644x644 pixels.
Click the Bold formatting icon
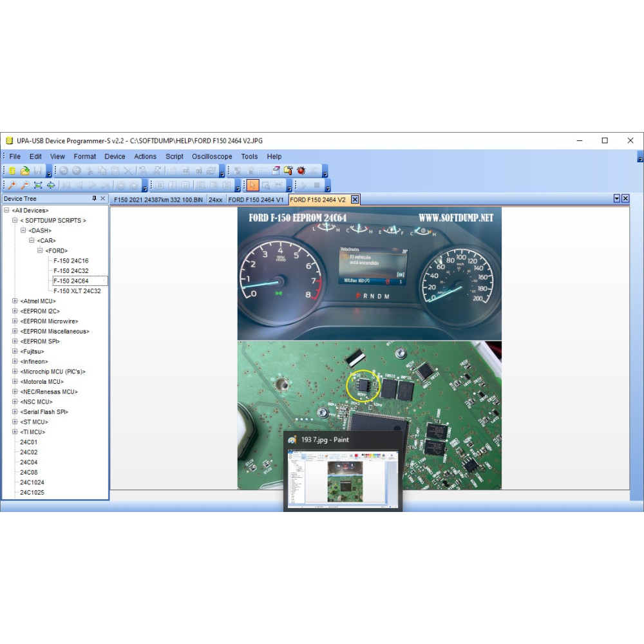pyautogui.click(x=160, y=185)
